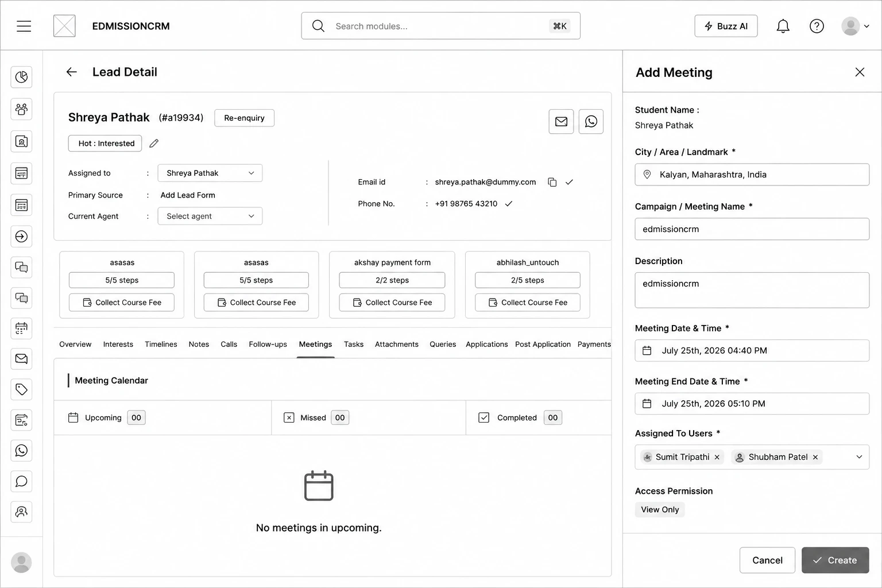
Task: Open the Follow-ups tab
Action: pos(268,345)
